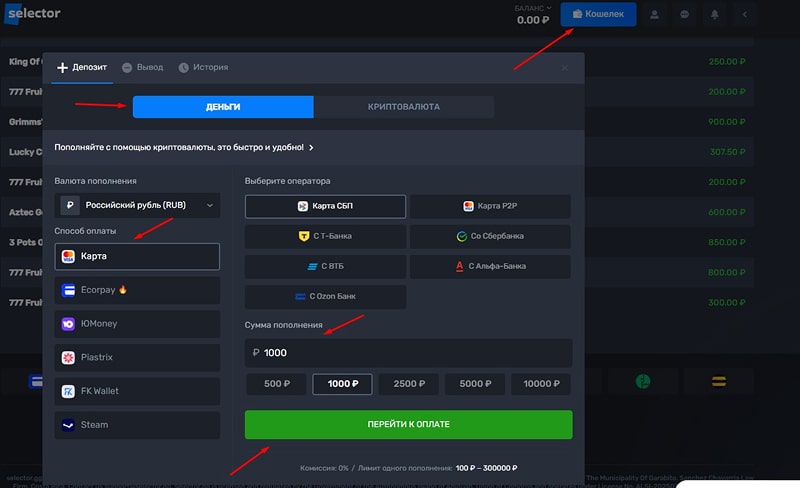Select С Альфа-Банка operator

pos(490,266)
